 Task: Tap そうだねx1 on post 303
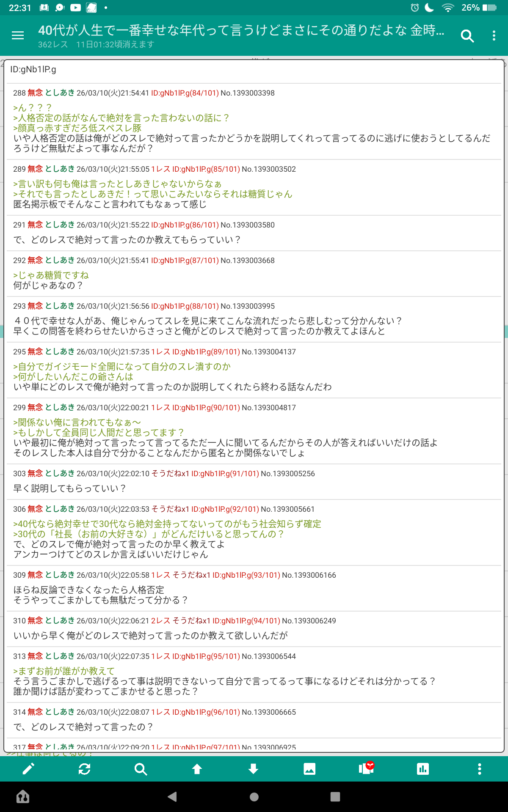[x=170, y=474]
